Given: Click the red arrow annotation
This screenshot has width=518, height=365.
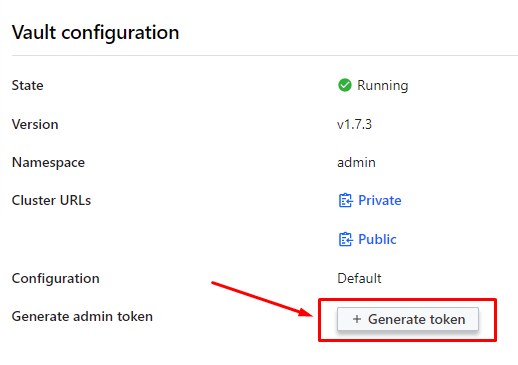Looking at the screenshot, I should tap(262, 300).
